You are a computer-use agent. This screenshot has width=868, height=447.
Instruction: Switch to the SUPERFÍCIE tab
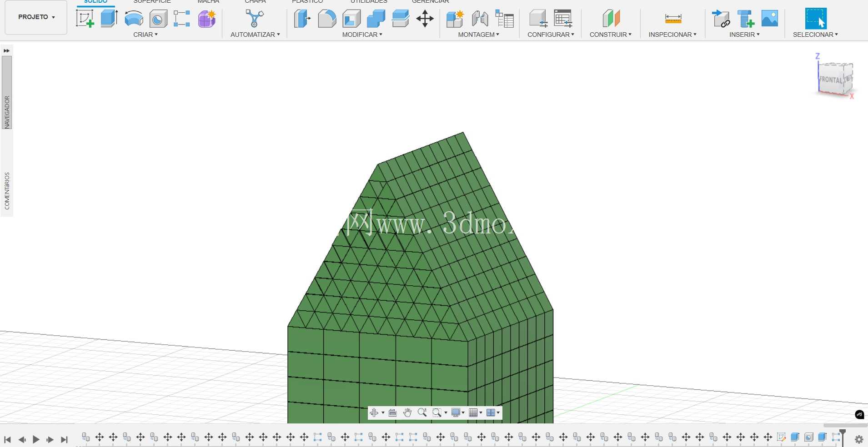[x=152, y=2]
